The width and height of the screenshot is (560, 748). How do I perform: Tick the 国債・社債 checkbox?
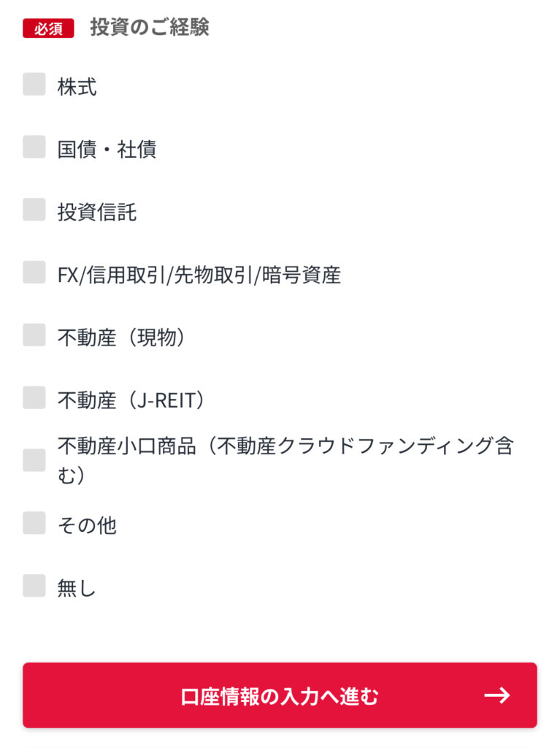point(34,148)
